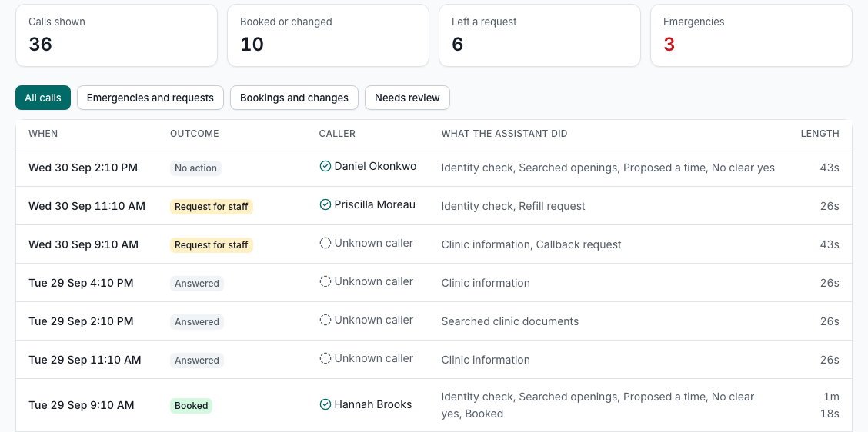Image resolution: width=868 pixels, height=432 pixels.
Task: Click unknown caller icon in Tue 11:10 AM row
Action: (x=325, y=358)
